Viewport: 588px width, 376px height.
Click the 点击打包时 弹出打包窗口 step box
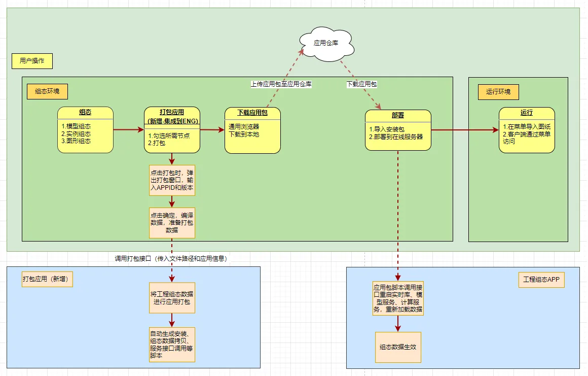coord(172,180)
